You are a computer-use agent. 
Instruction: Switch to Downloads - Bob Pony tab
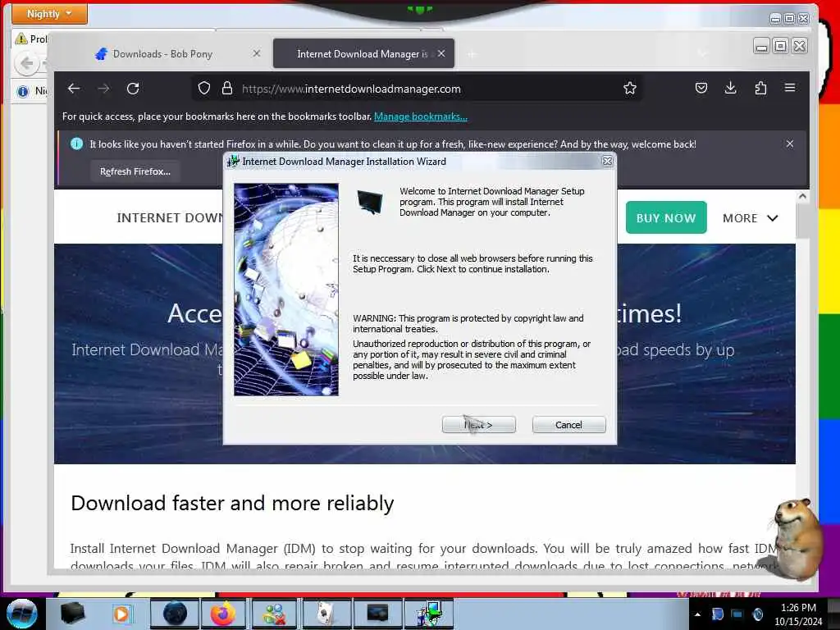coord(163,53)
